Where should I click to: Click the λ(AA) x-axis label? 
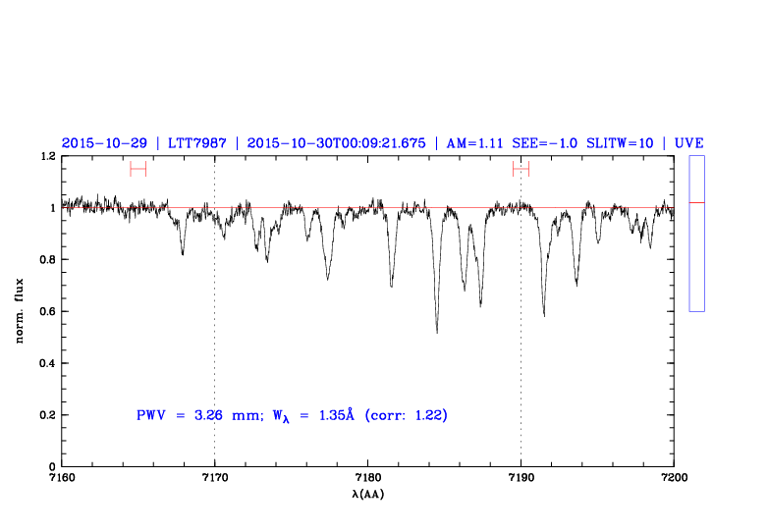pos(367,494)
